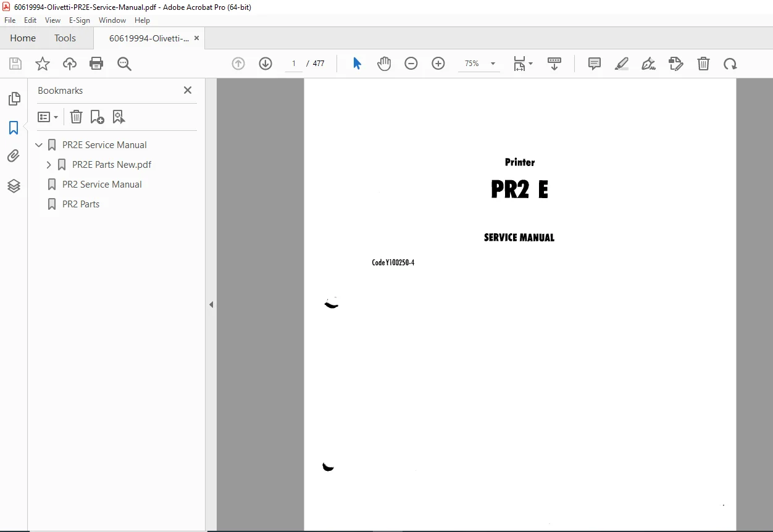
Task: Add document to starred favorites
Action: (43, 64)
